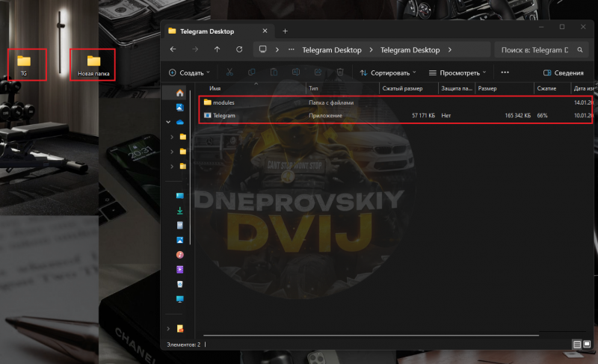Select the modules folder row

click(395, 102)
